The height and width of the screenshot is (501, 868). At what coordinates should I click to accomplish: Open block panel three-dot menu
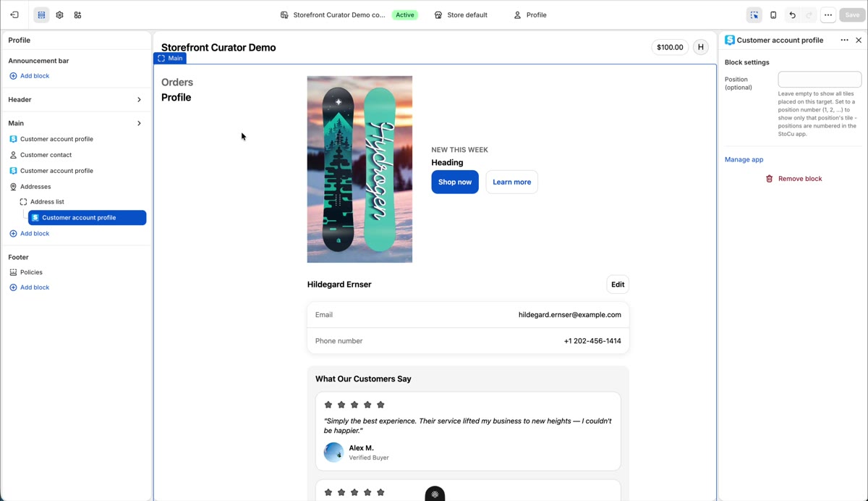point(844,41)
